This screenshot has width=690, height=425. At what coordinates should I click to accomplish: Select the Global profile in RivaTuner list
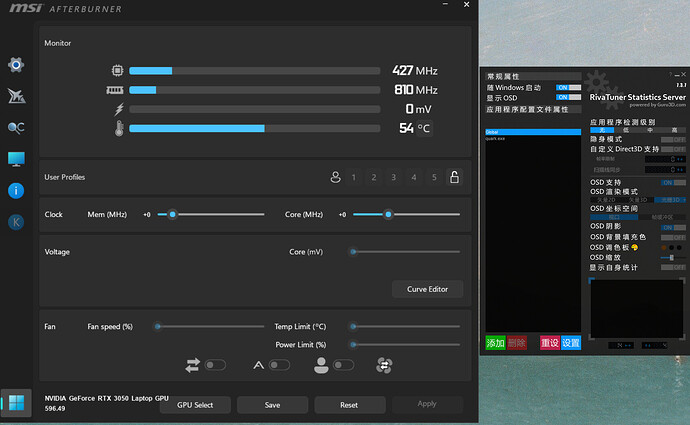[x=533, y=132]
